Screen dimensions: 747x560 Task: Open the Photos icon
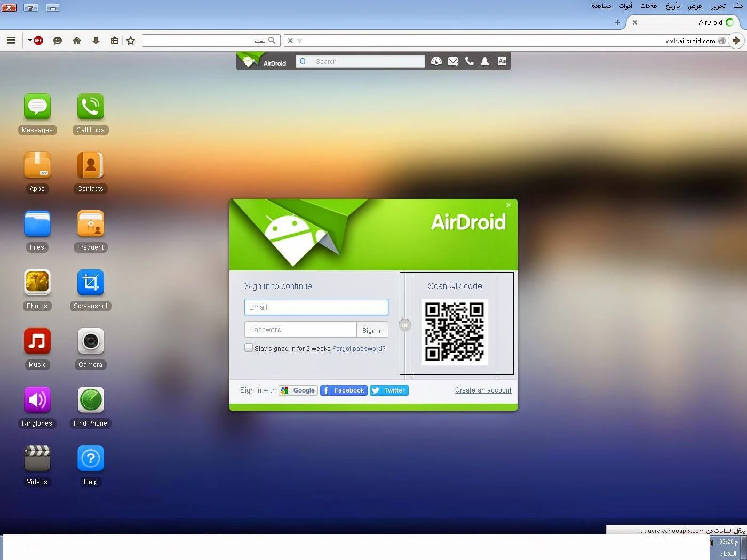(x=37, y=283)
